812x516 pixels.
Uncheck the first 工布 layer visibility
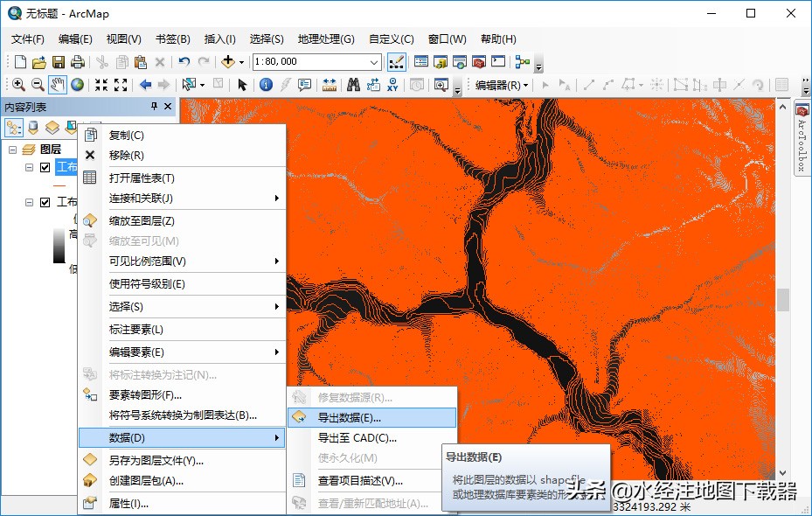pos(45,167)
